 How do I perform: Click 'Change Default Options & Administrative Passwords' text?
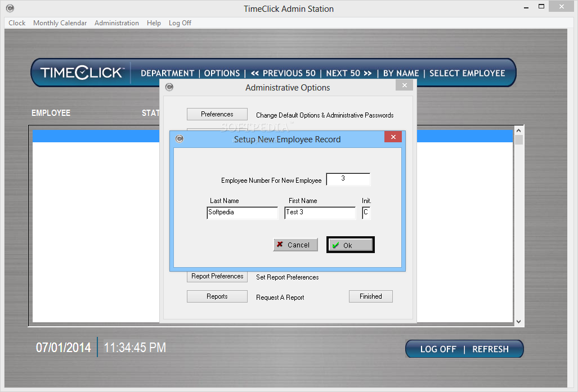coord(325,115)
